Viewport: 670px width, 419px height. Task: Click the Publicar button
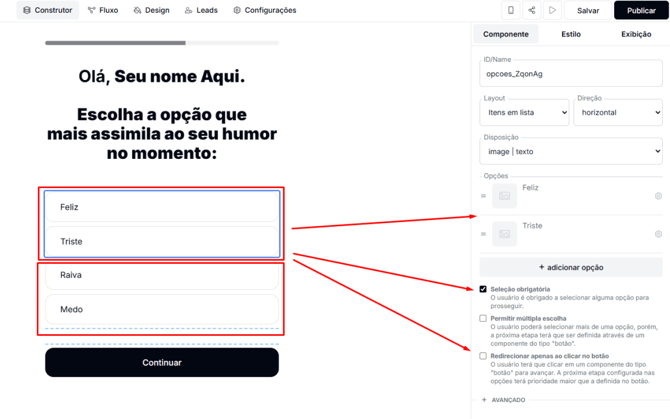(x=641, y=10)
